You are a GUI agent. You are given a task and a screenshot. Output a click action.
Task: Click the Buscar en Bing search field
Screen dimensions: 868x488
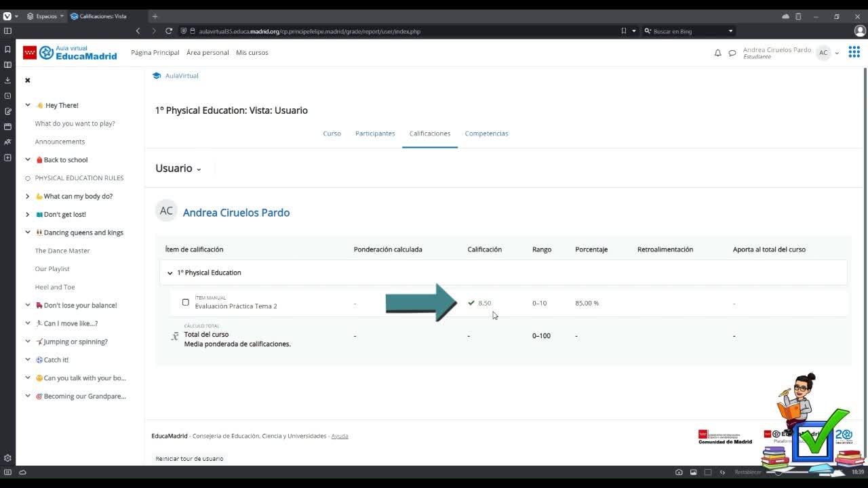(x=688, y=31)
